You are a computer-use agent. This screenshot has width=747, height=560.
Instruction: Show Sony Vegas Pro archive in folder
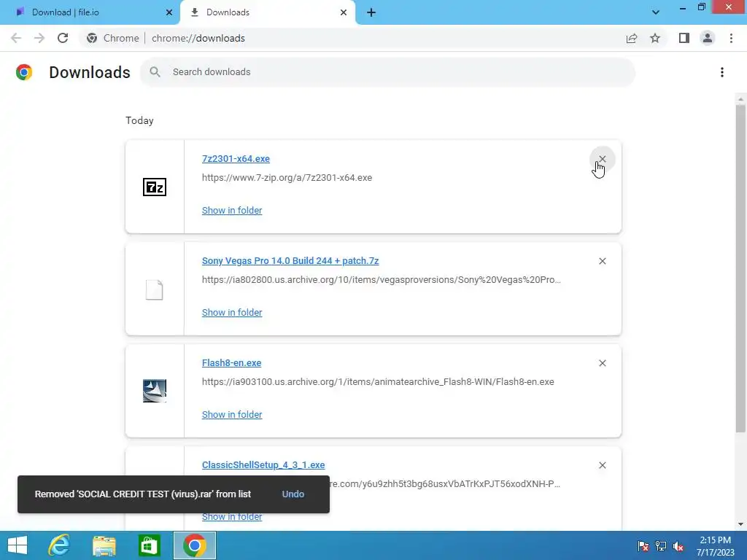pos(232,312)
